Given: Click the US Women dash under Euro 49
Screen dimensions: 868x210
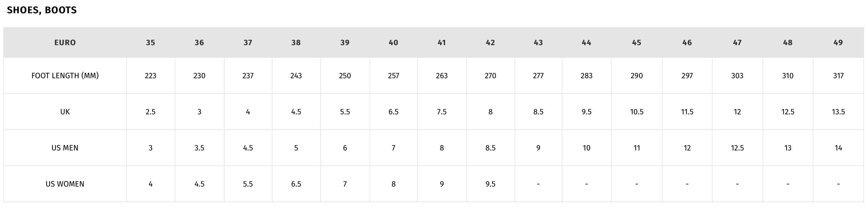Looking at the screenshot, I should pyautogui.click(x=838, y=184).
